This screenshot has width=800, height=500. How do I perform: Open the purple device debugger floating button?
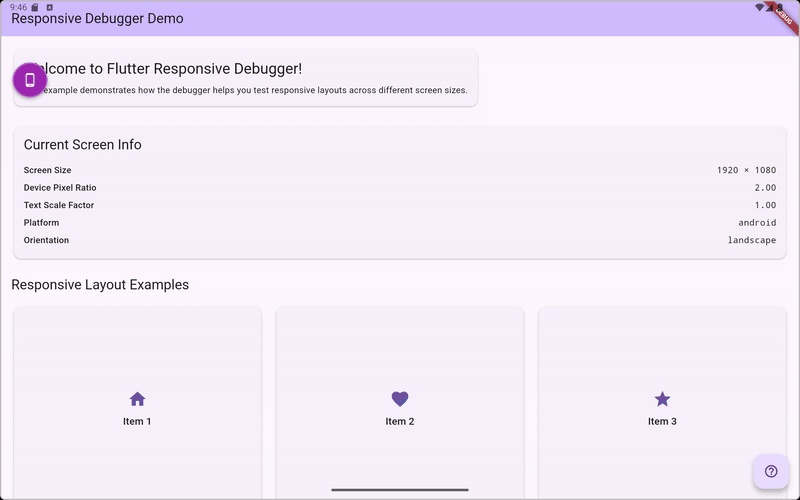point(30,80)
